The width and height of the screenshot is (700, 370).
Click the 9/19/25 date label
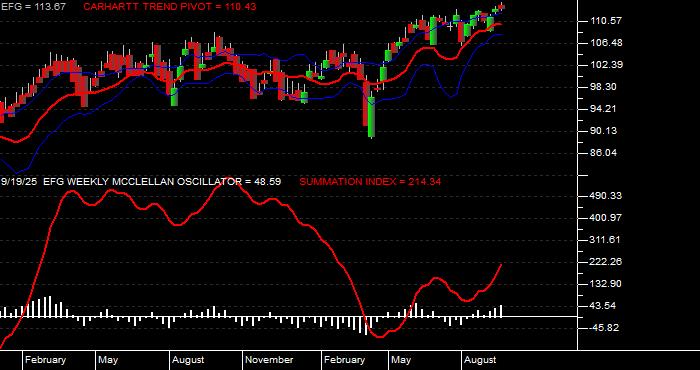[19, 182]
